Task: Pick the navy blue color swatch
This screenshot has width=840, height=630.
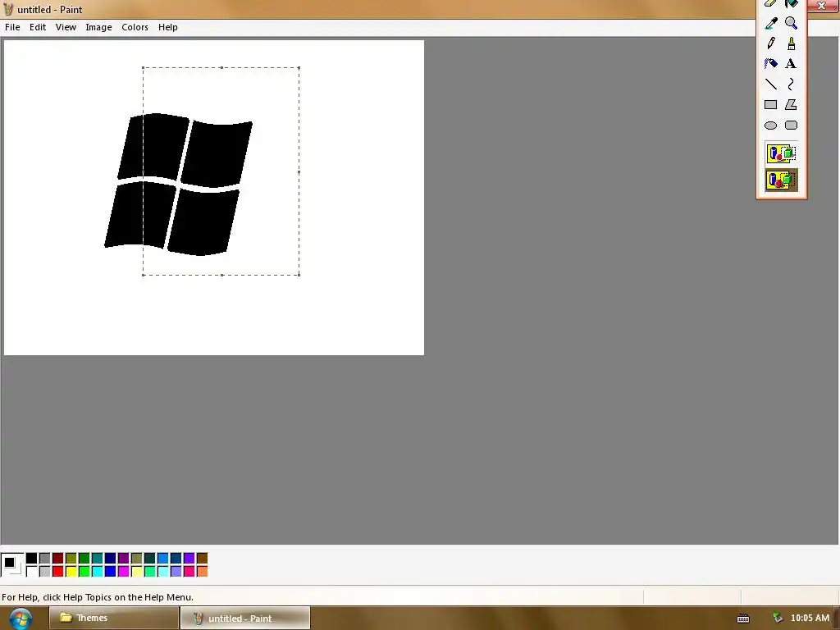Action: click(x=111, y=558)
